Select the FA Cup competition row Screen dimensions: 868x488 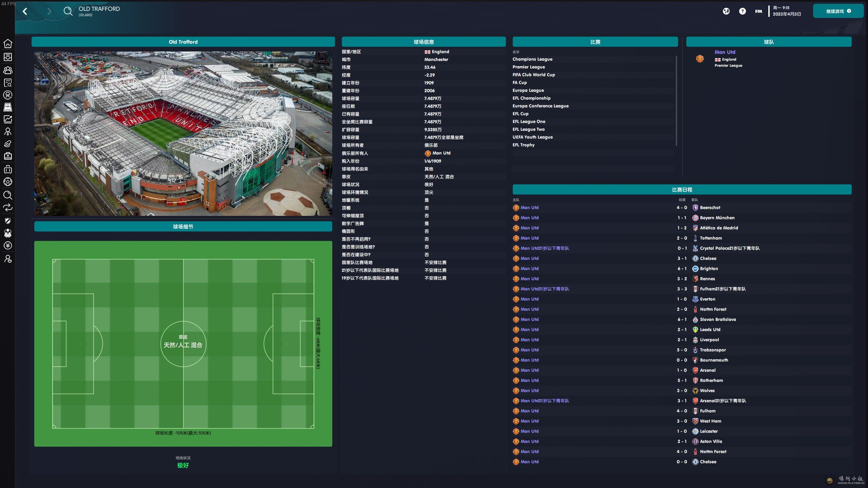tap(593, 82)
